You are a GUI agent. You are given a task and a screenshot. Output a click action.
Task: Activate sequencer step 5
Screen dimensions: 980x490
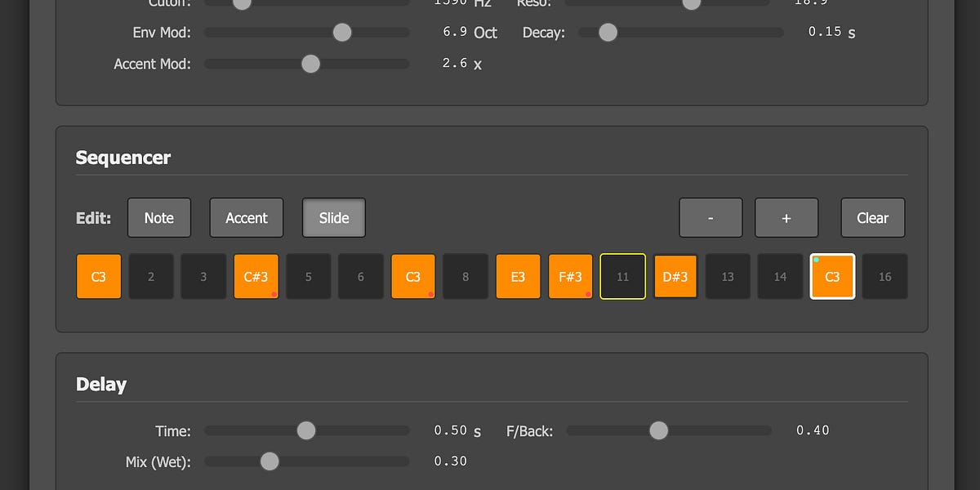pos(309,277)
